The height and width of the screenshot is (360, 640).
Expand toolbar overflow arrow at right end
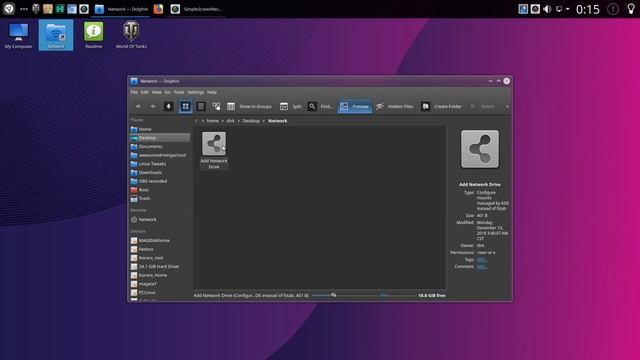pyautogui.click(x=507, y=107)
